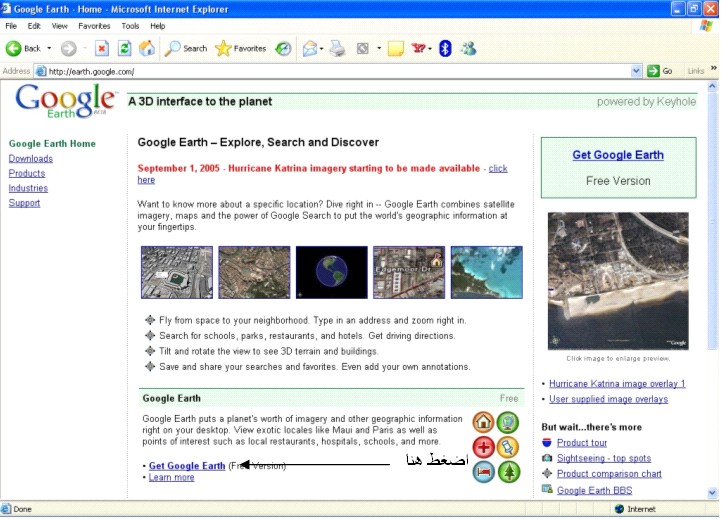Click the globe Earth thumbnail image
Screen dimensions: 721x519
click(x=332, y=272)
